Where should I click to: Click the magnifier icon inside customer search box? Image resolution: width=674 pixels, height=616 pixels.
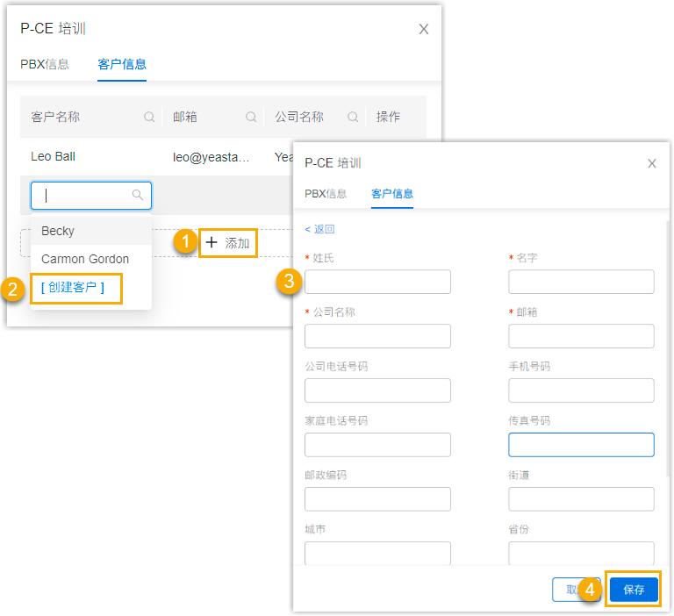[138, 195]
